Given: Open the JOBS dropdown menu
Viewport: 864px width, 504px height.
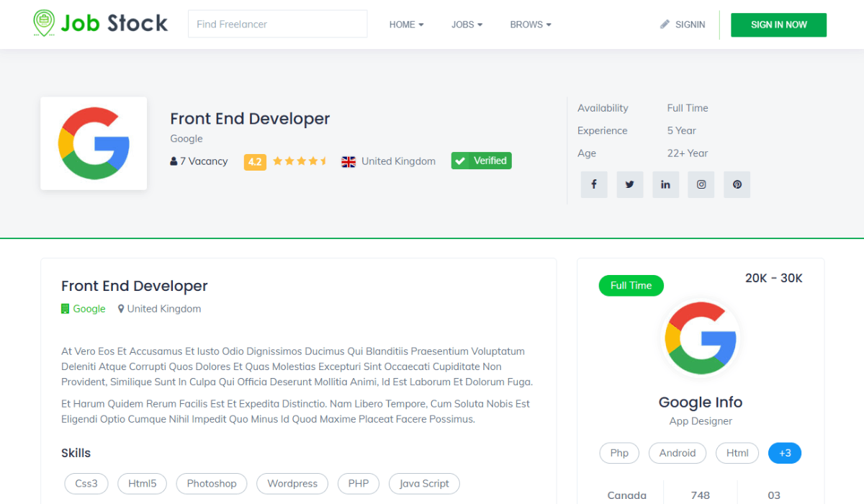Looking at the screenshot, I should pyautogui.click(x=467, y=24).
